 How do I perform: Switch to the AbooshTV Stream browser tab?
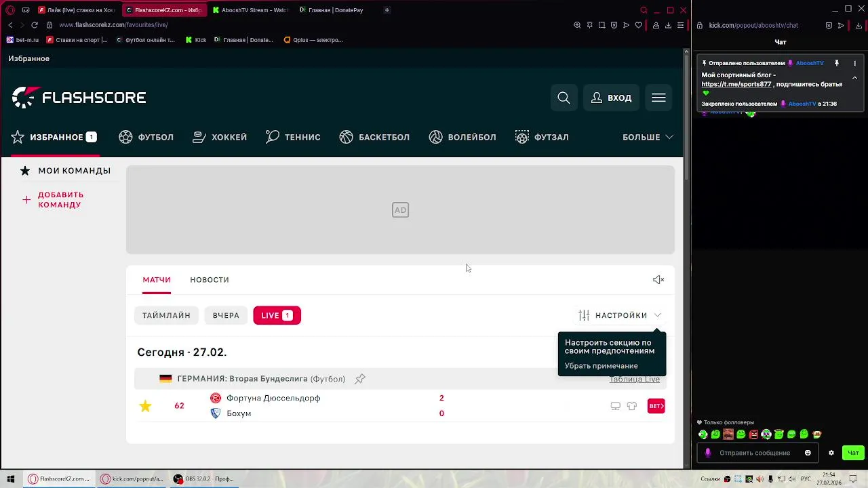pos(250,10)
